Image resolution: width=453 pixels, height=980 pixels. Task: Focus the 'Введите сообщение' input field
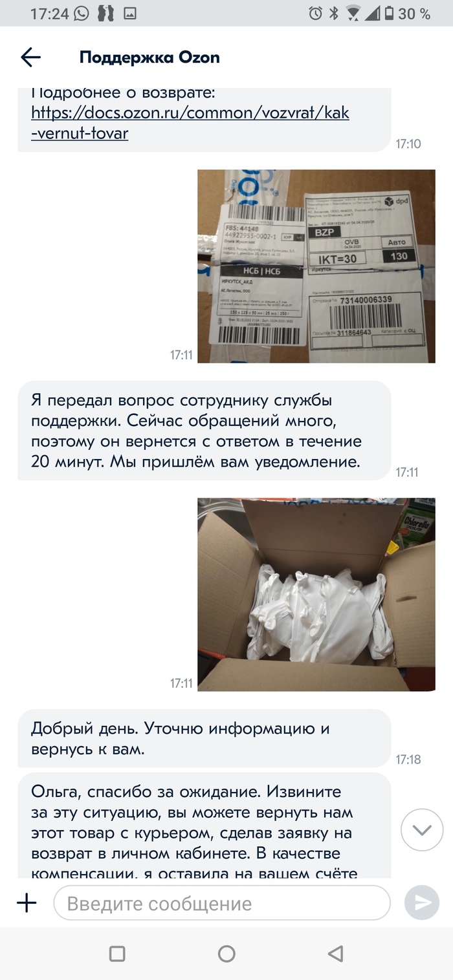click(222, 902)
